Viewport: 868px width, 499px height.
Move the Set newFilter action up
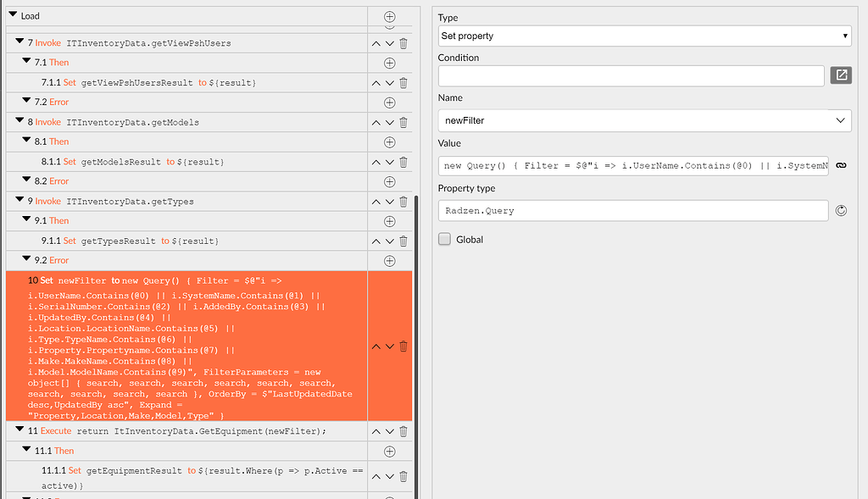(x=375, y=346)
